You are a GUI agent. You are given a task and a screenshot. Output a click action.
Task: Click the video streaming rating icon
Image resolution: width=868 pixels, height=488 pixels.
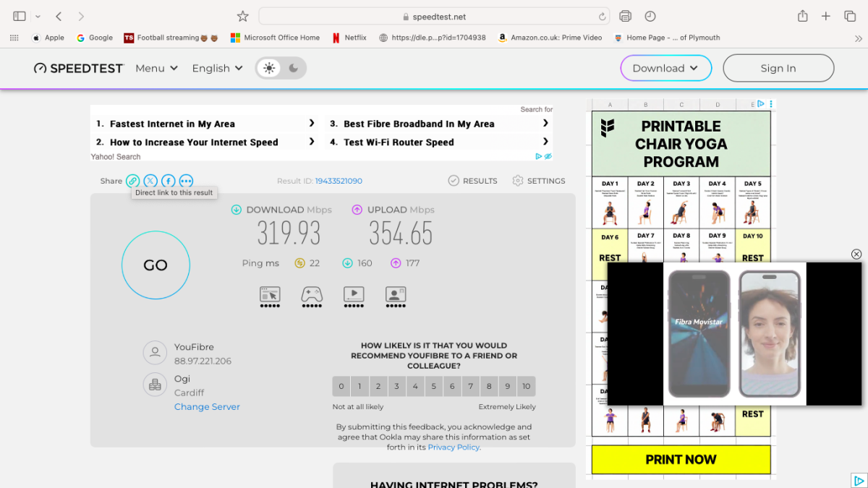click(x=354, y=296)
